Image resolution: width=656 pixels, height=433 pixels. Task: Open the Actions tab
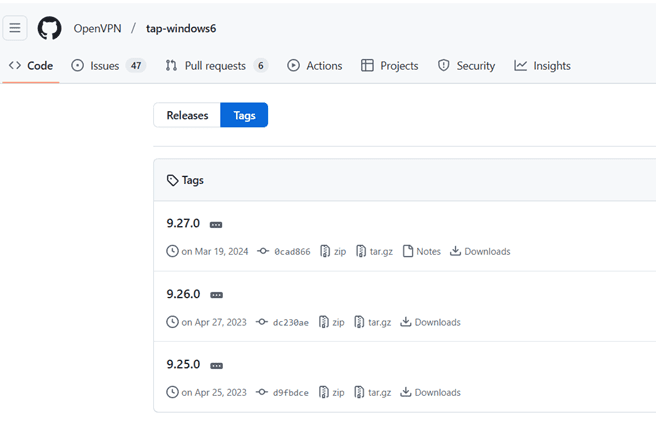(x=315, y=66)
